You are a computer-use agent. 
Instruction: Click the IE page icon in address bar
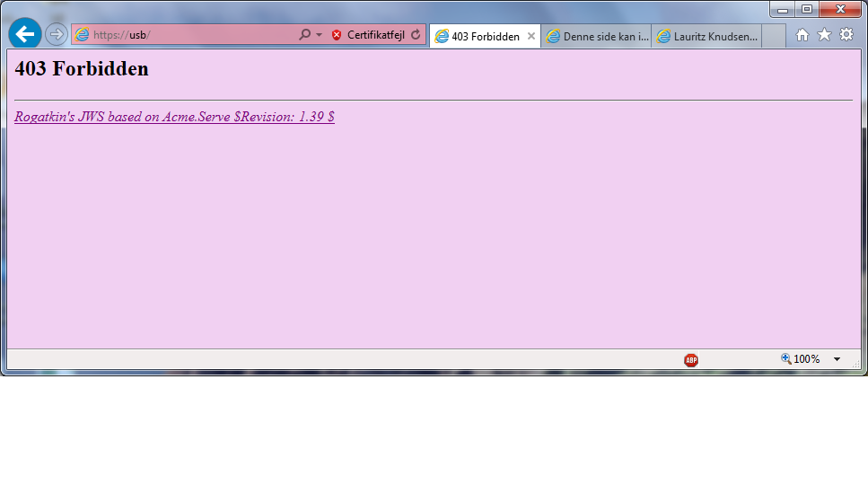coord(82,34)
